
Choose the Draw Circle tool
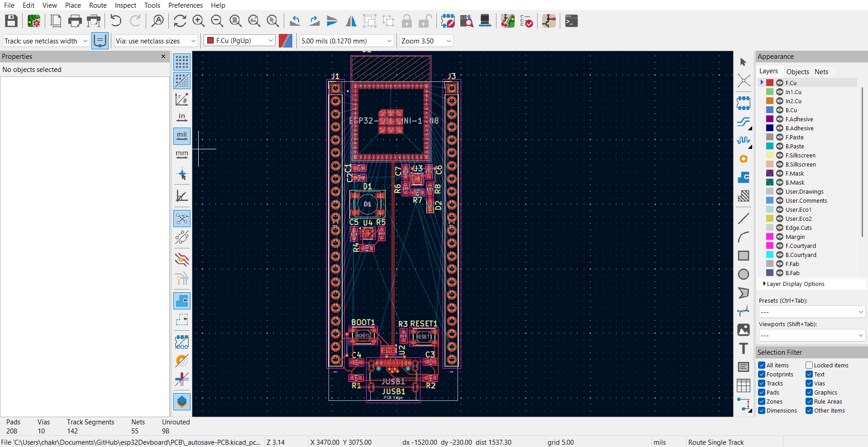tap(743, 274)
